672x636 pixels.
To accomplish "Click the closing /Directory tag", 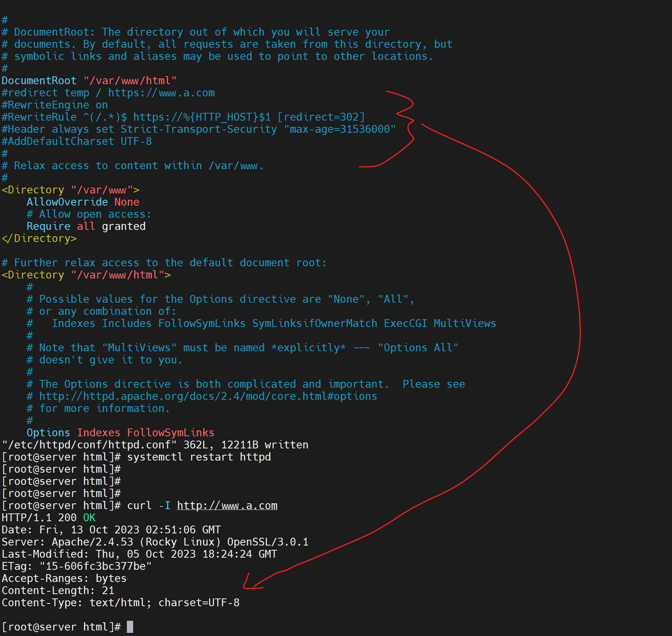I will (x=39, y=238).
